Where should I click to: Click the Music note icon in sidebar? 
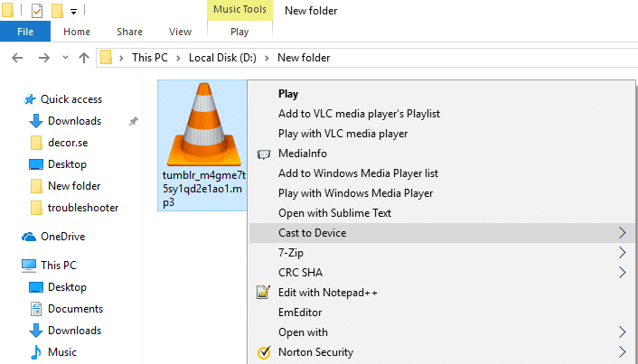(36, 352)
